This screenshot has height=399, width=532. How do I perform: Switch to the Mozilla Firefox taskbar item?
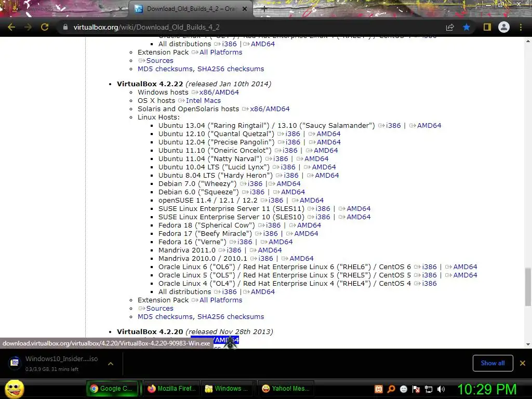tap(171, 389)
